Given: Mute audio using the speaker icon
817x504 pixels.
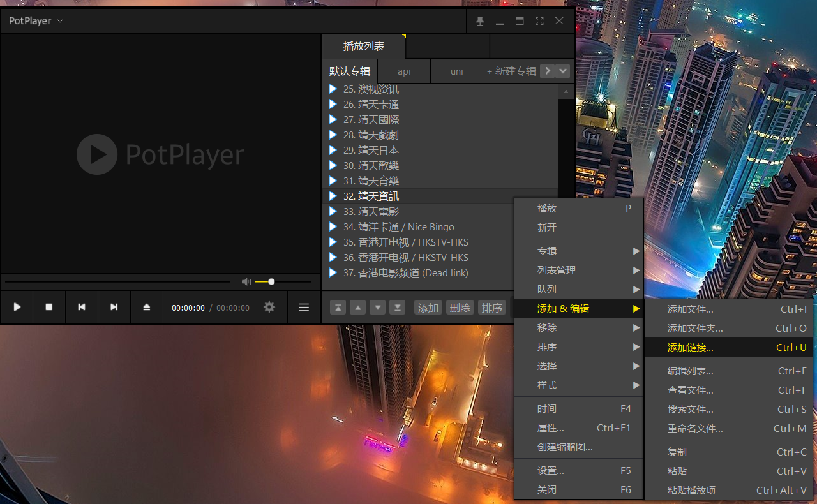Looking at the screenshot, I should [x=246, y=281].
